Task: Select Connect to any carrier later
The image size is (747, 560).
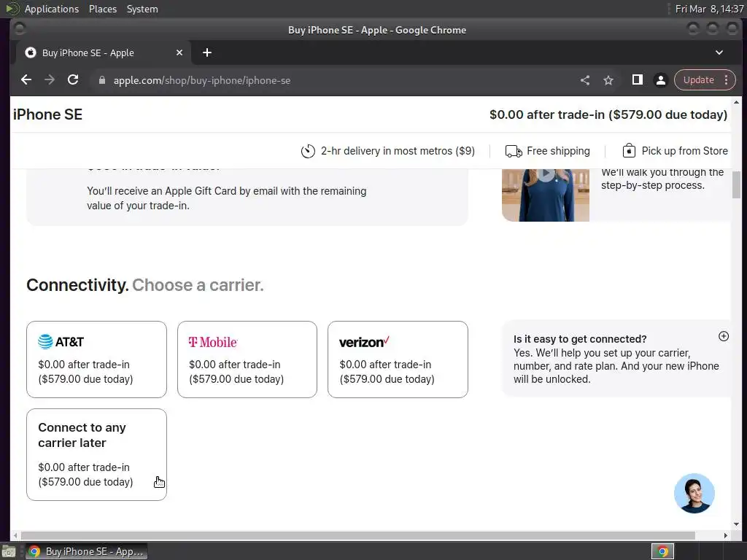Action: coord(97,455)
